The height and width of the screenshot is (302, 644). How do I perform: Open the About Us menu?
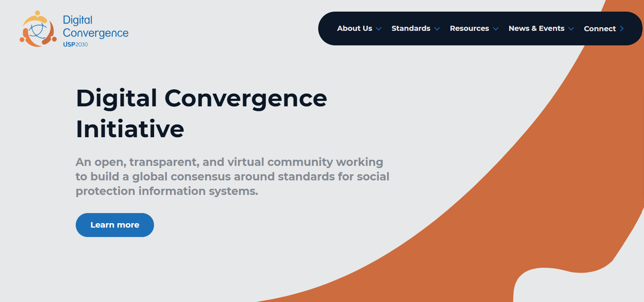354,28
